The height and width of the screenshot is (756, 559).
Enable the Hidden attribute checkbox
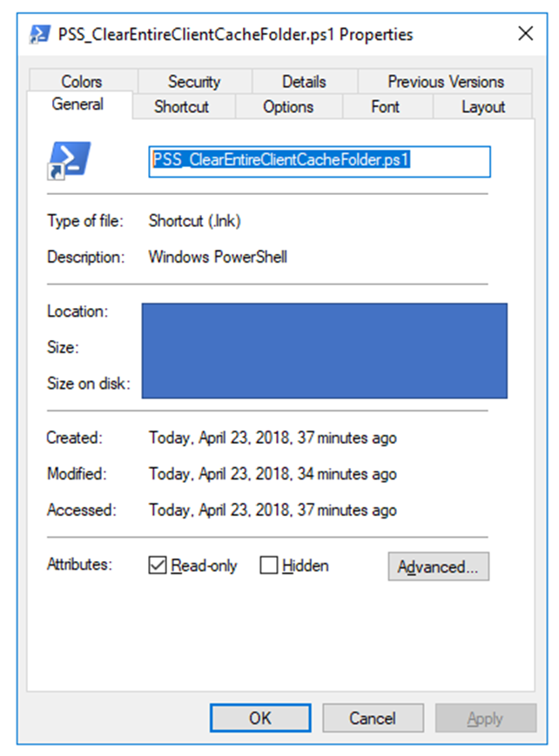[x=268, y=565]
